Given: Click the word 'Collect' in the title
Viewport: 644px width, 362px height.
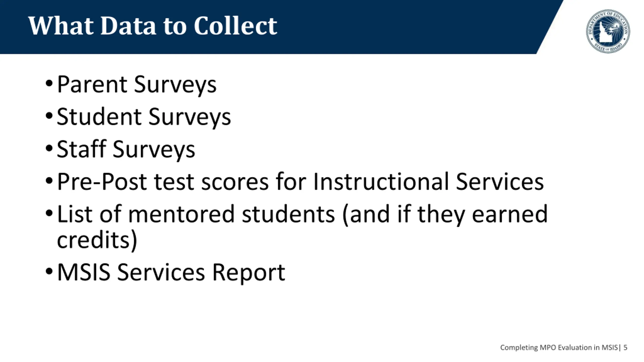Looking at the screenshot, I should [235, 26].
